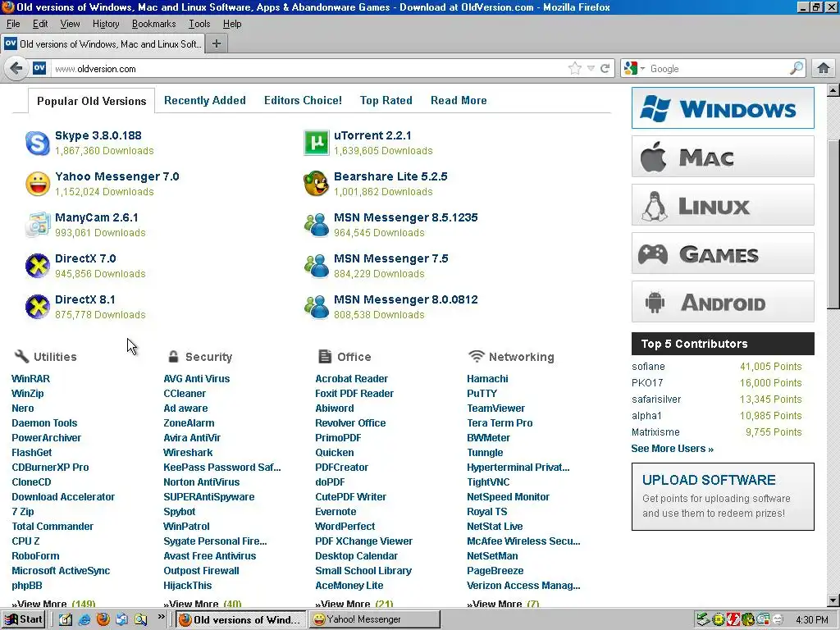Reload the page with the refresh icon
The image size is (840, 630).
click(605, 69)
